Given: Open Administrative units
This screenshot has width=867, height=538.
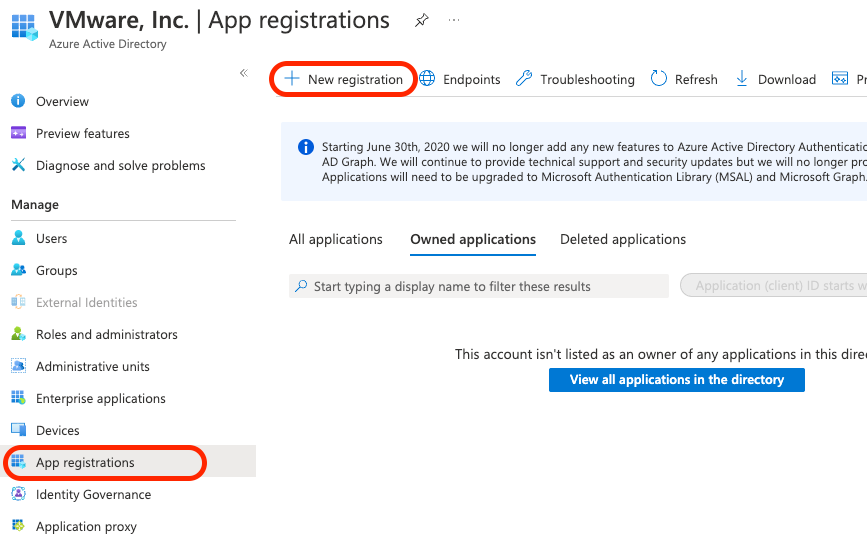Looking at the screenshot, I should tap(92, 367).
